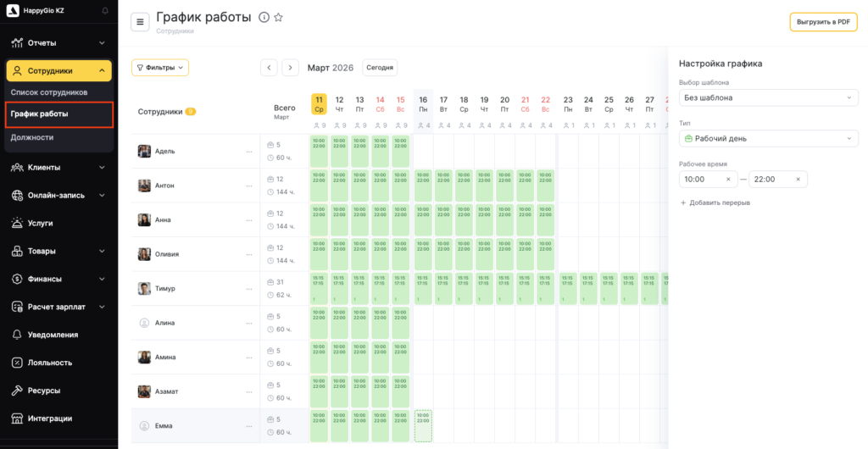The image size is (868, 449).
Task: Click Тимур's employee avatar
Action: [x=144, y=289]
